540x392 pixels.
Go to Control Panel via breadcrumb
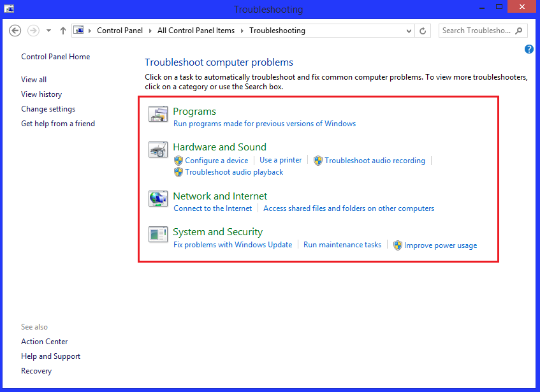point(119,30)
